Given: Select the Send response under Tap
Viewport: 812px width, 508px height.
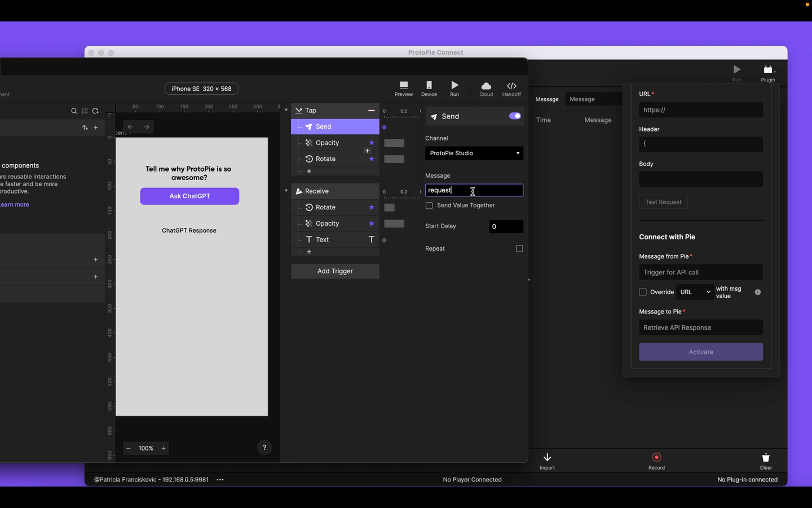Looking at the screenshot, I should pos(335,127).
